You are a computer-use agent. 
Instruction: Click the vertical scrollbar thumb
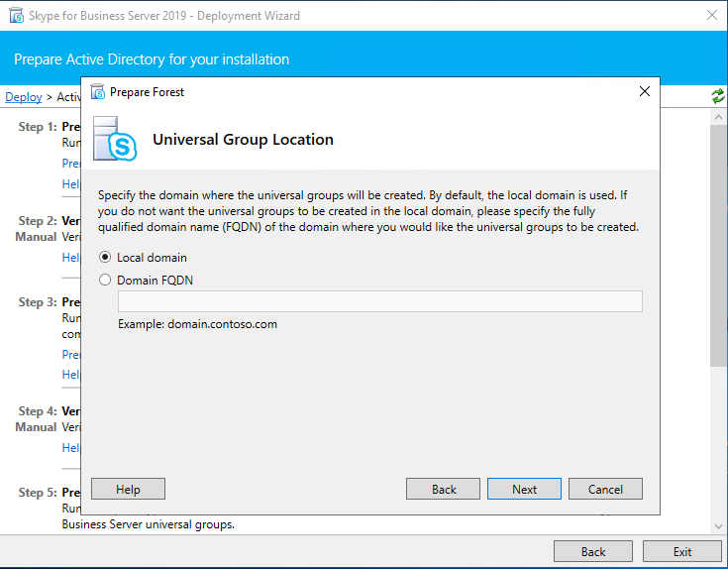click(x=719, y=238)
